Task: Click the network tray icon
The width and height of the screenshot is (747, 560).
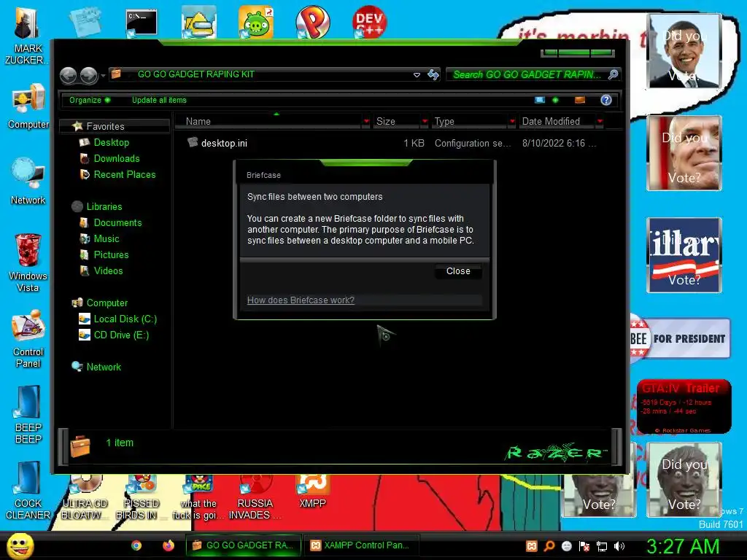Action: [602, 546]
